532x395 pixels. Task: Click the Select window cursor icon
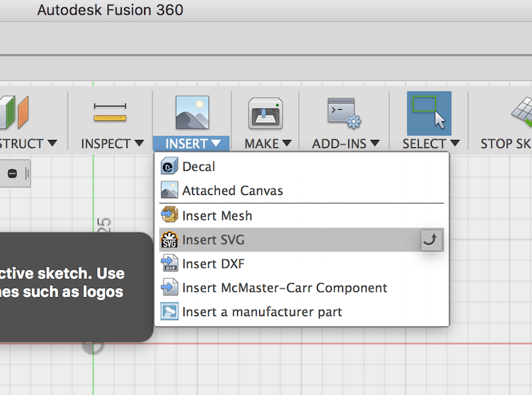point(429,113)
